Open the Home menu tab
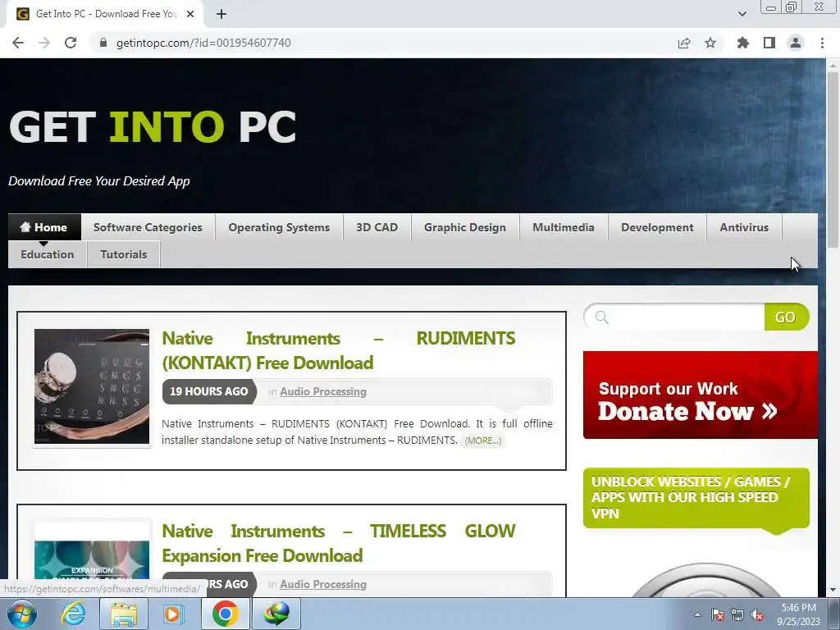840x630 pixels. (44, 227)
